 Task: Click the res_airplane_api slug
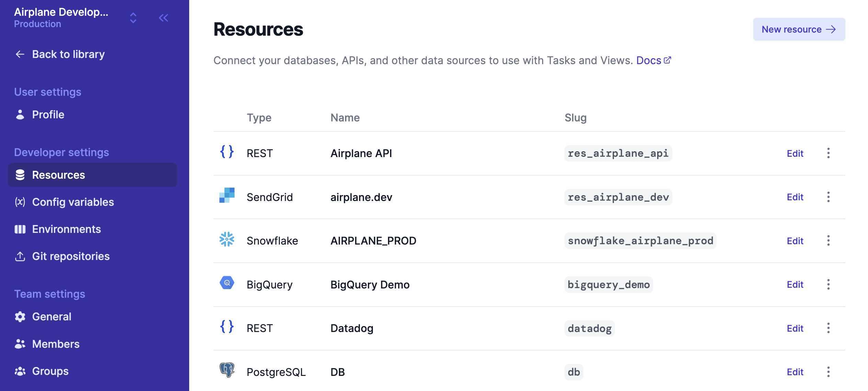[618, 153]
